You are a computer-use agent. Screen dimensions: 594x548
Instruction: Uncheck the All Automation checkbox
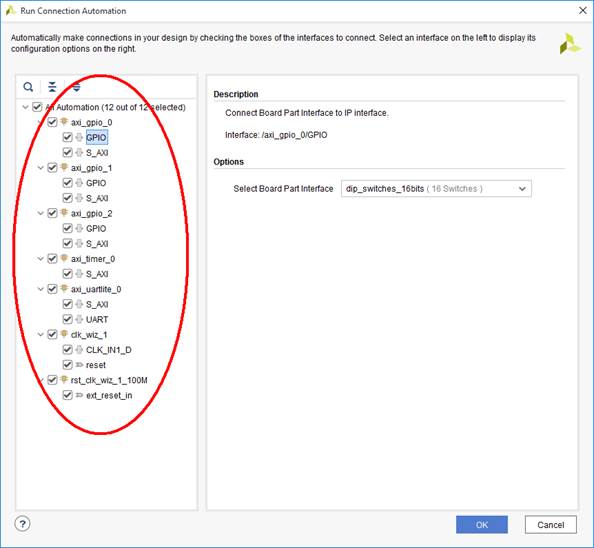coord(37,107)
